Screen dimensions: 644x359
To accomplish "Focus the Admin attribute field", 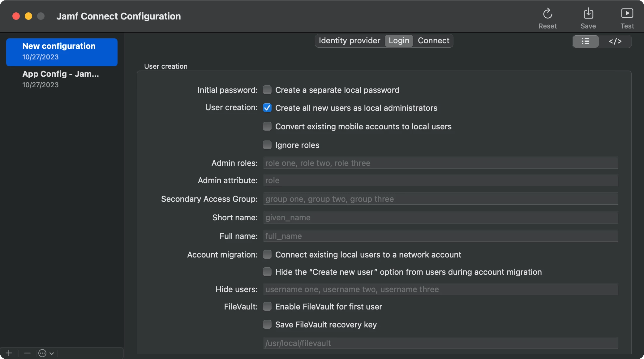I will [440, 180].
